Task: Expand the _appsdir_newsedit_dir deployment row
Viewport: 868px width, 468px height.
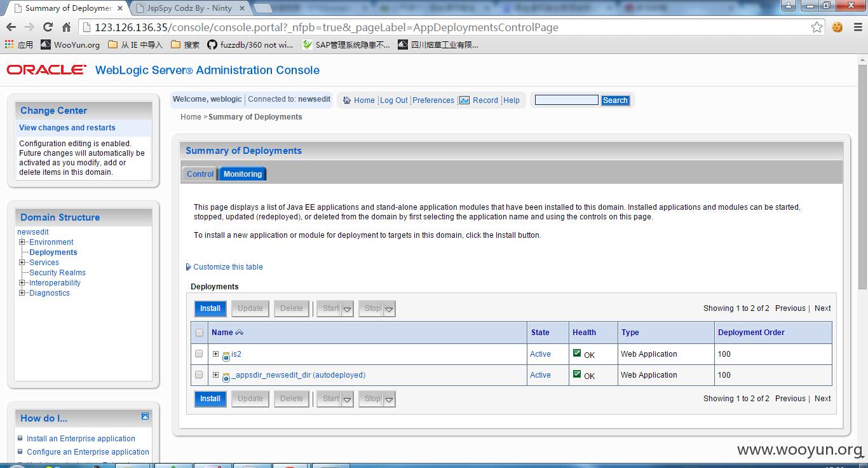Action: (x=215, y=375)
